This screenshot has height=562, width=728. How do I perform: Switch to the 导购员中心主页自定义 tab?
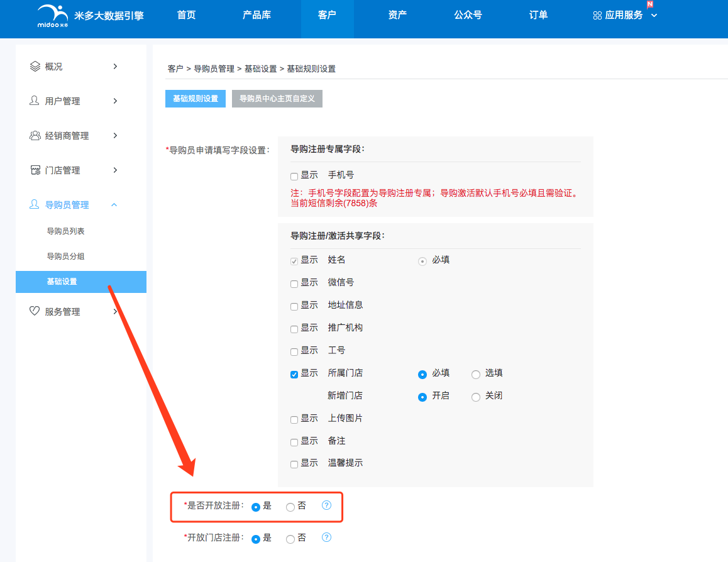(x=277, y=99)
